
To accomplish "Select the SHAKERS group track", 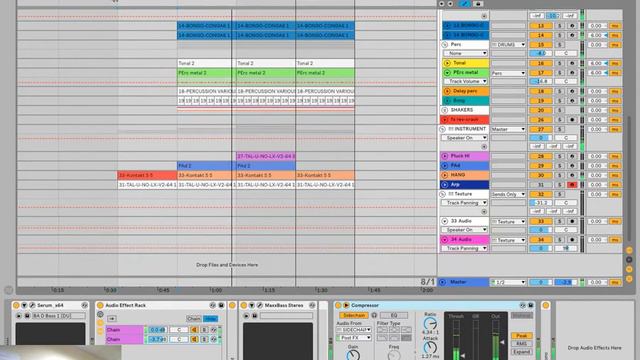I will [465, 110].
